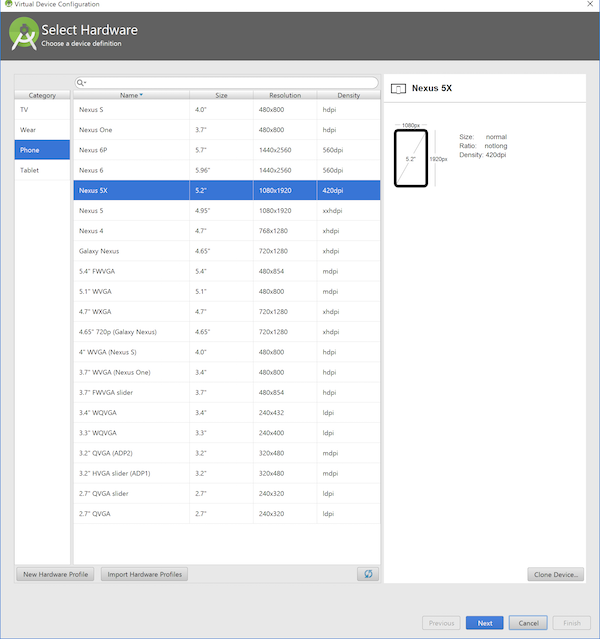Click the device orientation icon beside Nexus 5X
Viewport: 600px width, 639px height.
click(x=398, y=88)
